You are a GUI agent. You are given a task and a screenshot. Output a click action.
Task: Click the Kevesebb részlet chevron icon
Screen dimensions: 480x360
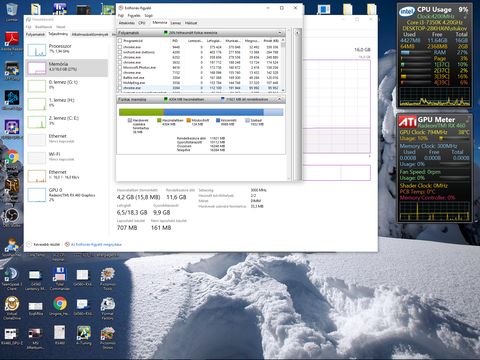29,244
